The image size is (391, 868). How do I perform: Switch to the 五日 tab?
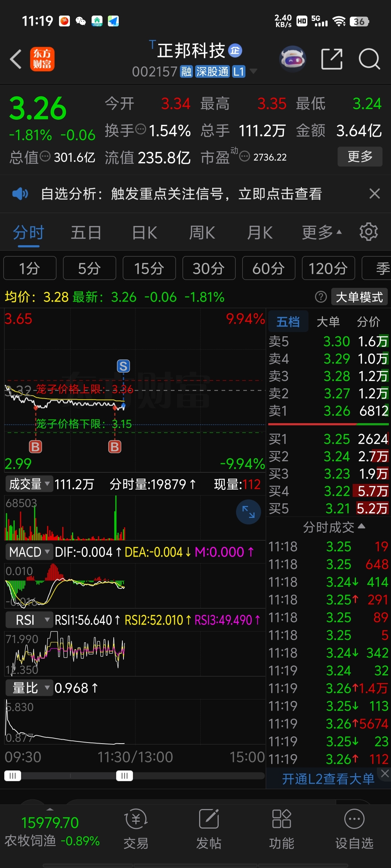86,233
